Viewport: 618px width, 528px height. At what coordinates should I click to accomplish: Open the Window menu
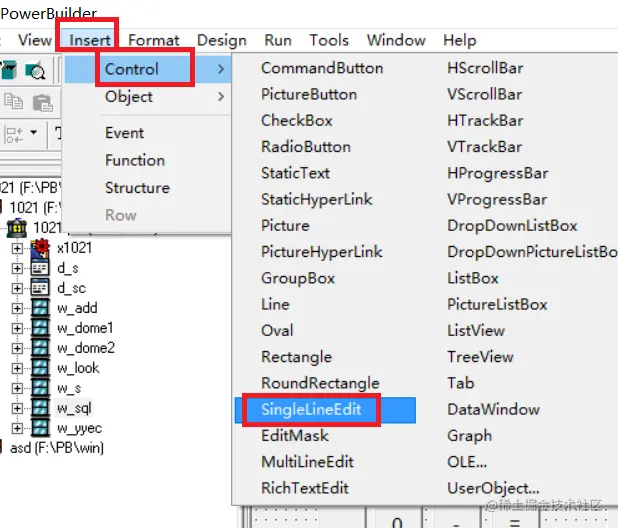point(396,40)
